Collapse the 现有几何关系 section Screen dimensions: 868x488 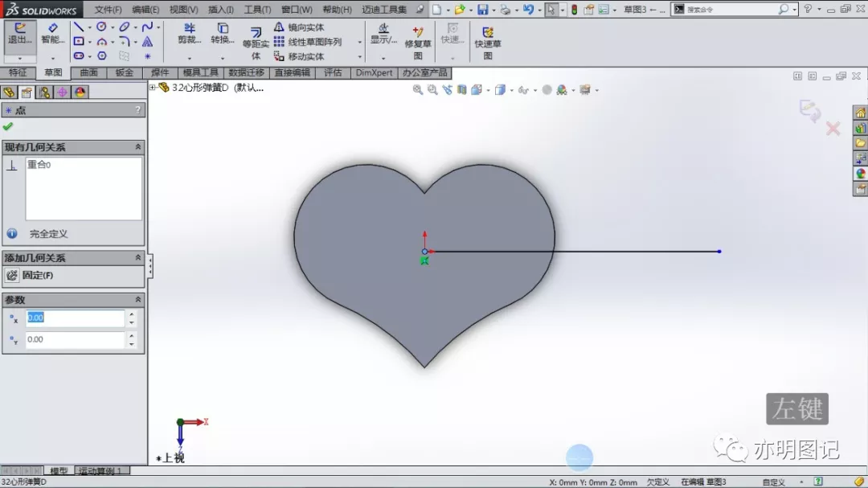138,147
